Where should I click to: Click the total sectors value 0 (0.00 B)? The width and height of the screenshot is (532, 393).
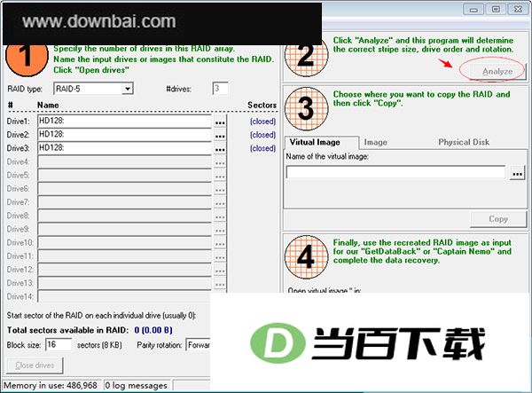click(x=153, y=330)
